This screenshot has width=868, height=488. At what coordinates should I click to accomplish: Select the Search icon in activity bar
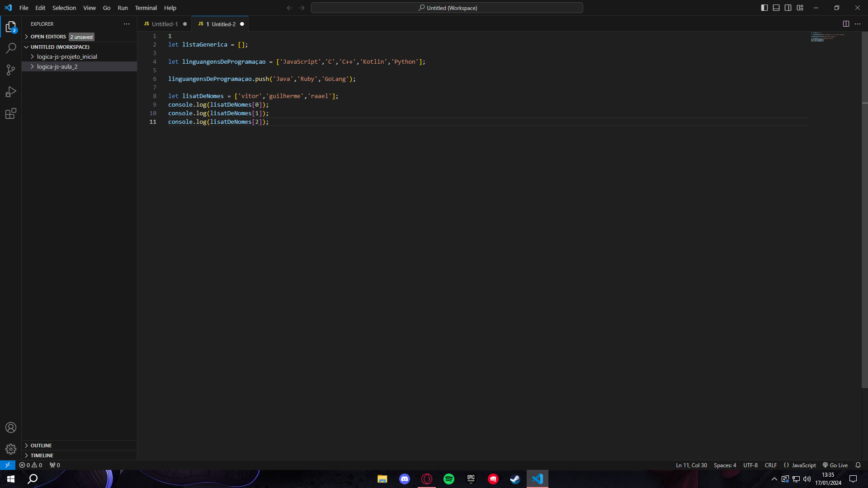pyautogui.click(x=11, y=48)
